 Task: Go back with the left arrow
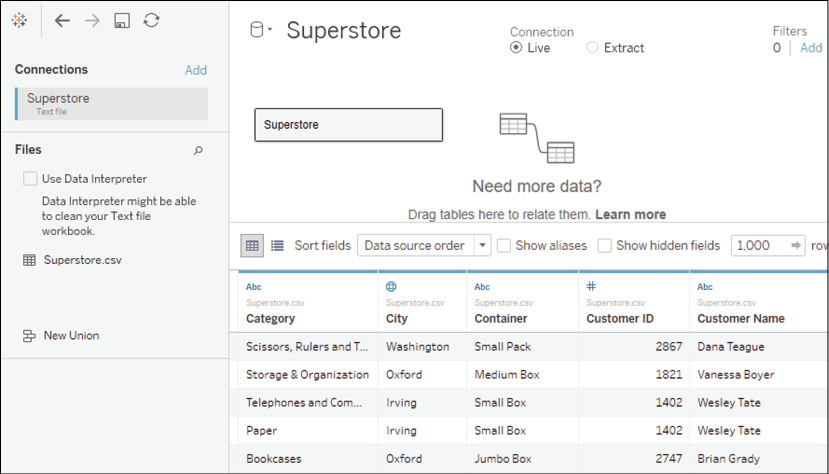tap(62, 21)
